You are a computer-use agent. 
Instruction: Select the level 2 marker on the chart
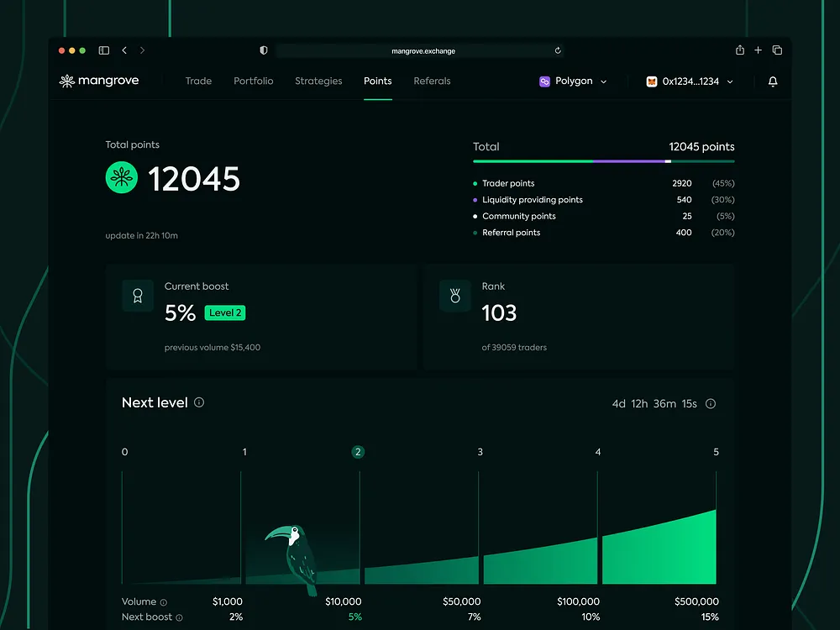[358, 451]
